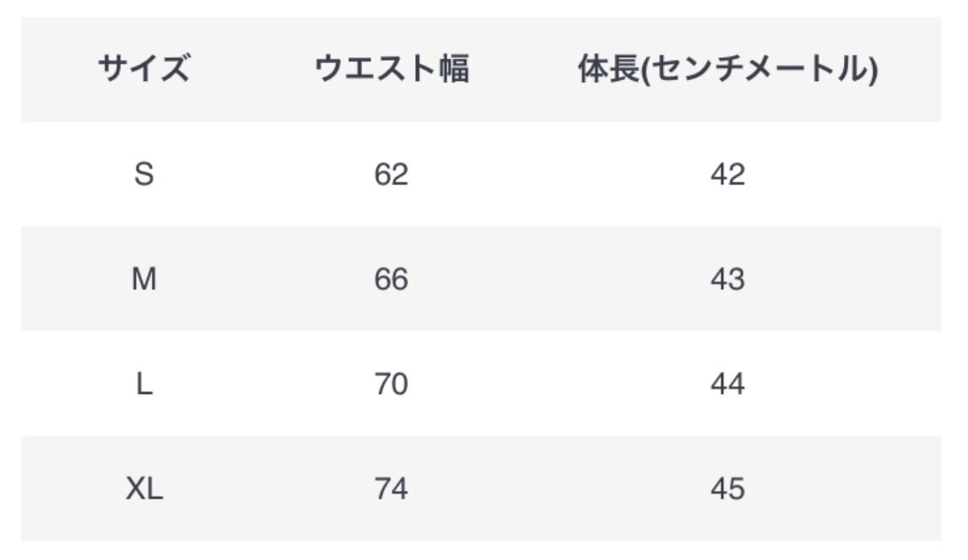Click body length value 43
Screen dimensions: 968x560
(727, 279)
